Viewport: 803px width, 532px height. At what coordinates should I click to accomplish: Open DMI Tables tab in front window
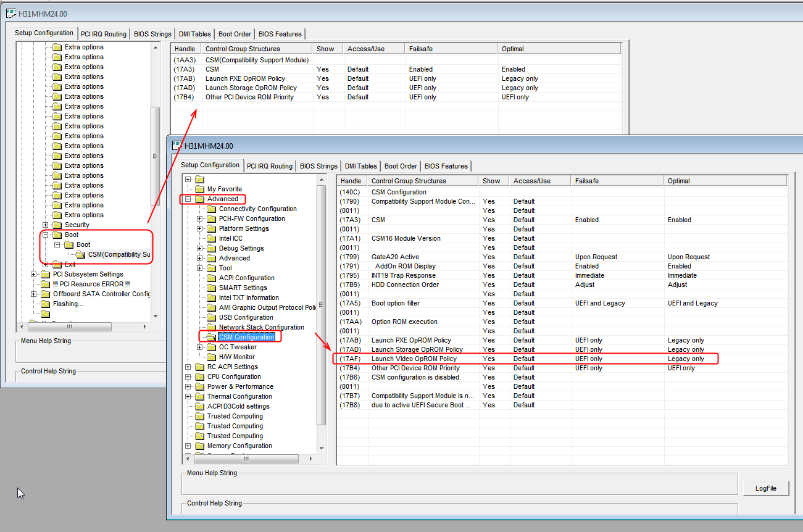tap(361, 166)
